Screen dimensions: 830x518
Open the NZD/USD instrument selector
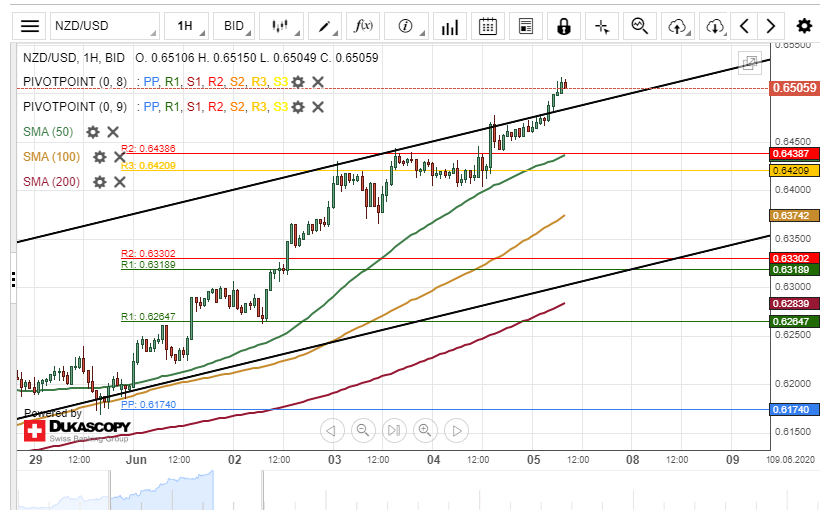(x=104, y=26)
